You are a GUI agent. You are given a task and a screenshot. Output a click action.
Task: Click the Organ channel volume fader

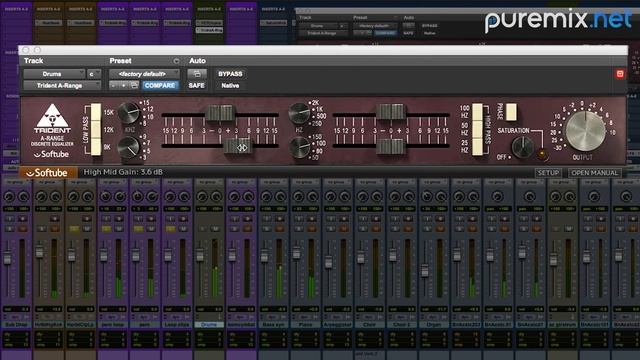(425, 270)
